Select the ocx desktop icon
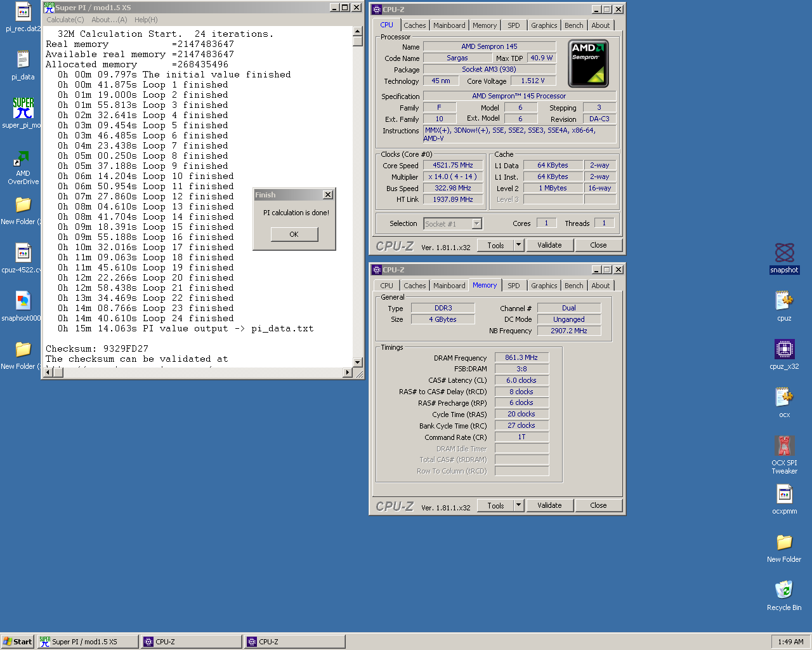 [x=784, y=397]
